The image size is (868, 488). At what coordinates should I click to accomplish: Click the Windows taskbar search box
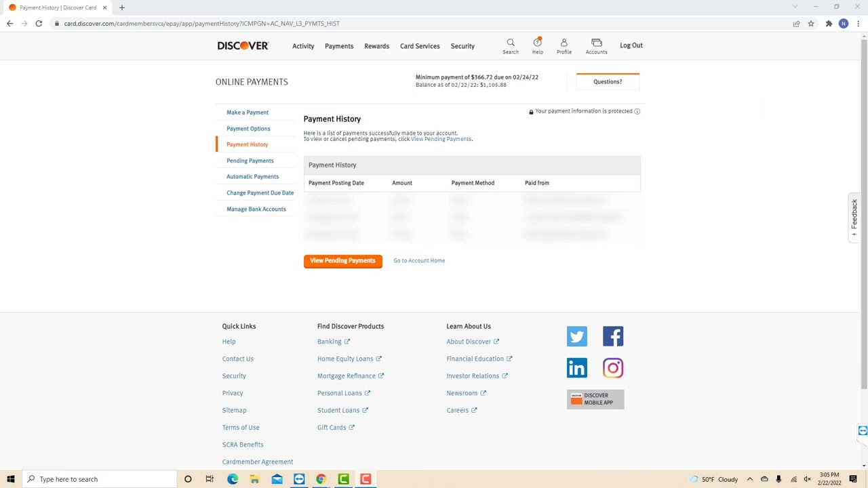(99, 479)
